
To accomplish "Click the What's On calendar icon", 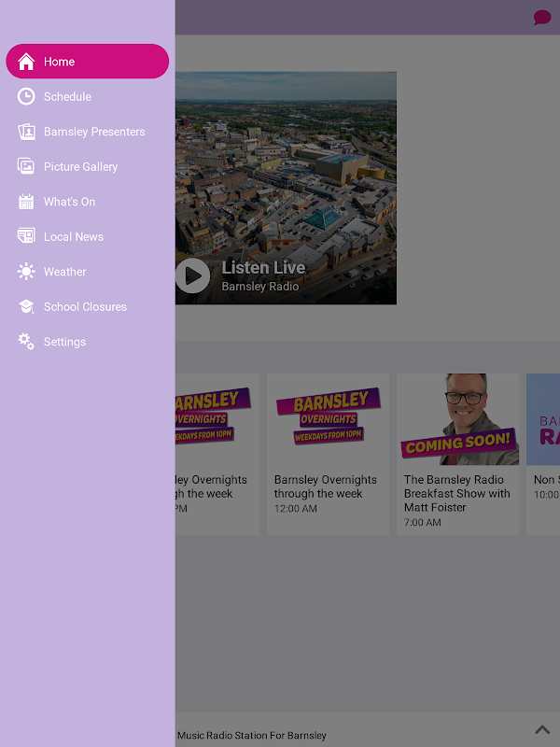I will pyautogui.click(x=26, y=202).
